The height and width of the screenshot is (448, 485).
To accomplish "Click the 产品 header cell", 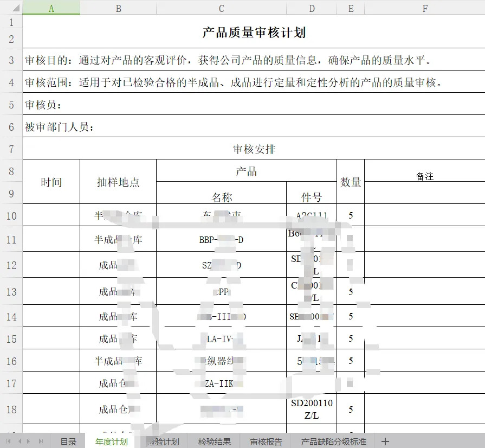I will (247, 171).
